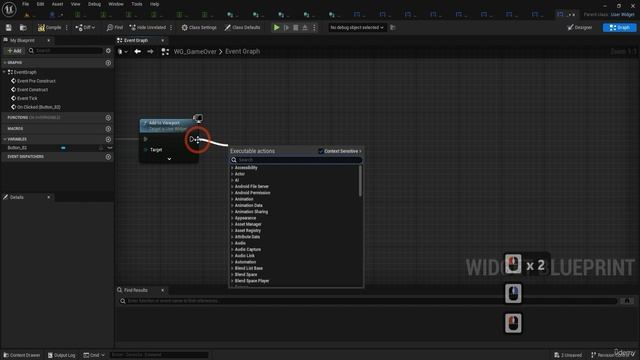Screen dimensions: 640x360
Task: Add a new graph with plus icon
Action: (x=108, y=63)
